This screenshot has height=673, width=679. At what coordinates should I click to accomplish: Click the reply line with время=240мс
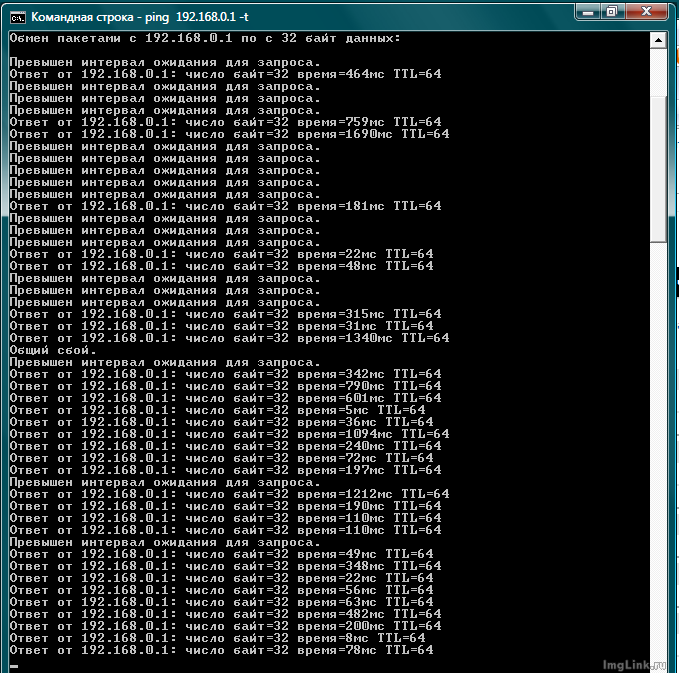click(226, 446)
